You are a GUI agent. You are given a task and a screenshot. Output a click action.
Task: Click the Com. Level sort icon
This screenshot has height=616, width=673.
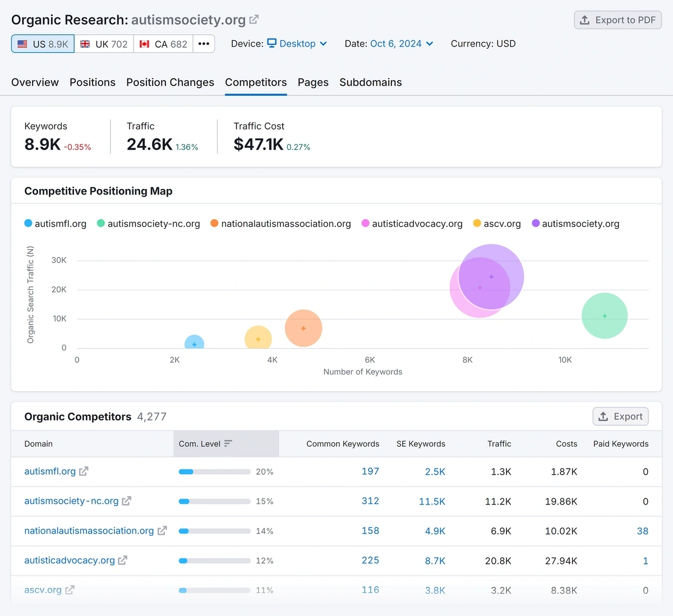(x=228, y=443)
